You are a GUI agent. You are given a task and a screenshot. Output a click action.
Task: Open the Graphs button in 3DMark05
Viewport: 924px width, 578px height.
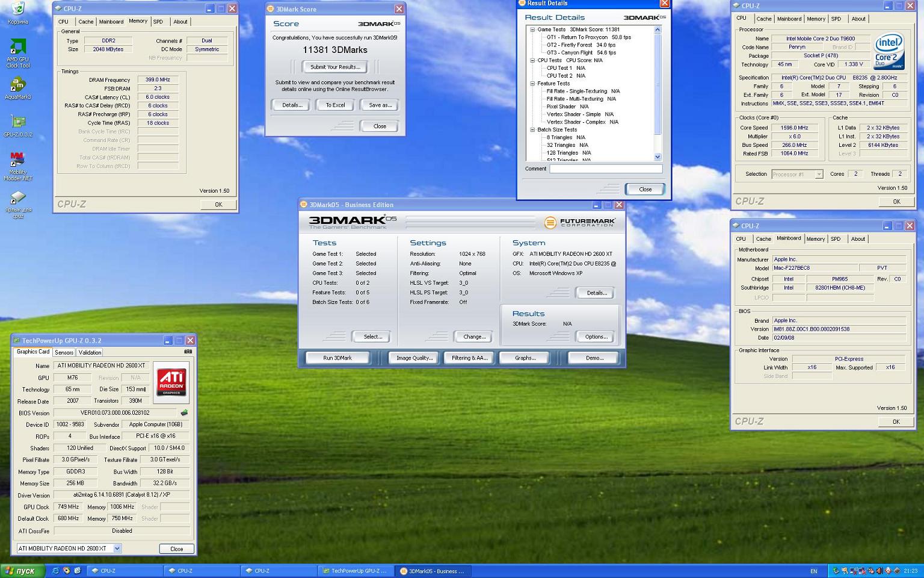click(x=525, y=358)
